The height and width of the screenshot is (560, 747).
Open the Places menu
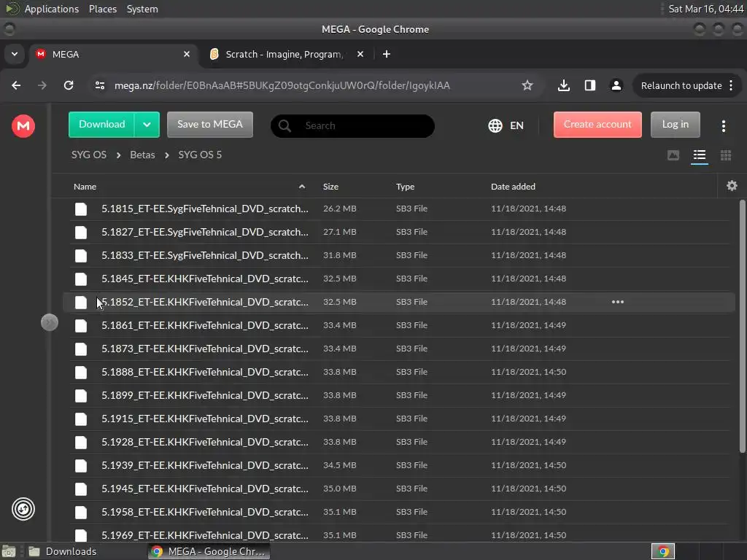(x=103, y=9)
